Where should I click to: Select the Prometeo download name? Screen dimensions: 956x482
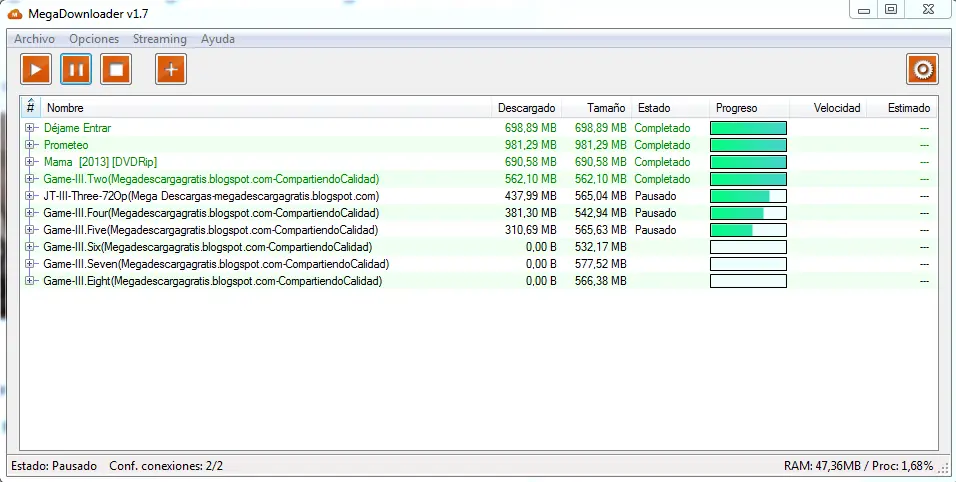tap(66, 145)
